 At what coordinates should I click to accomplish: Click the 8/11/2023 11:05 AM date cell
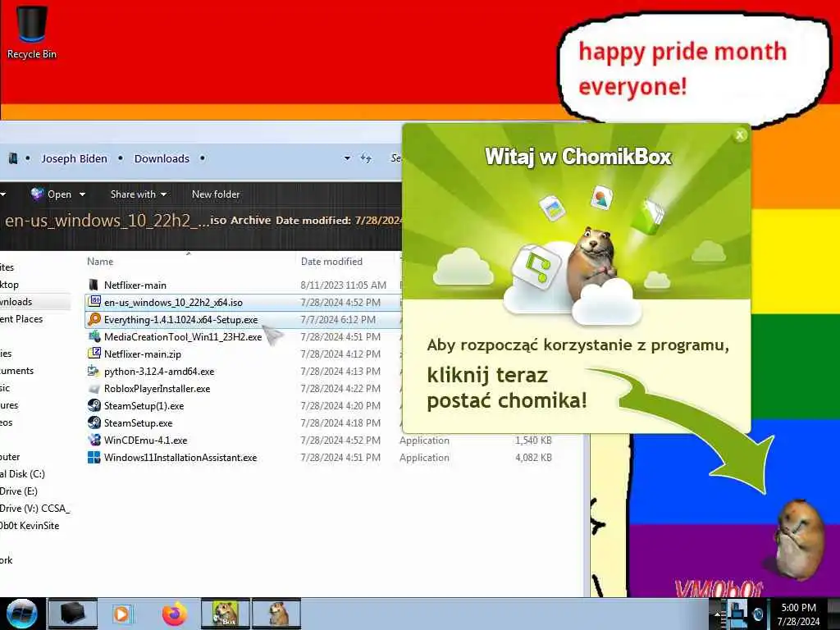click(x=343, y=285)
